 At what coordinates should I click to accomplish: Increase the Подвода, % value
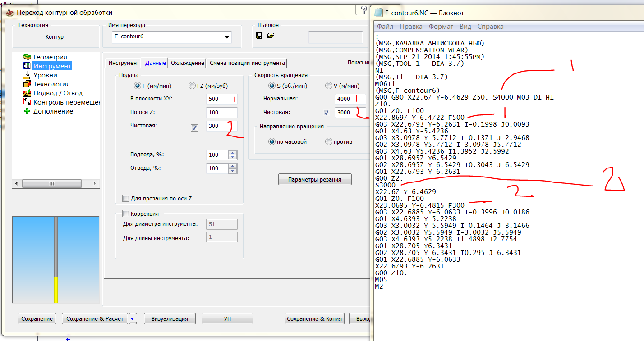pyautogui.click(x=233, y=152)
